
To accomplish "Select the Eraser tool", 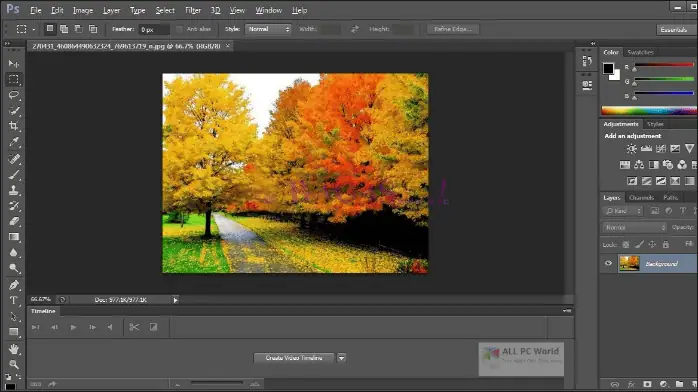I will click(x=14, y=221).
